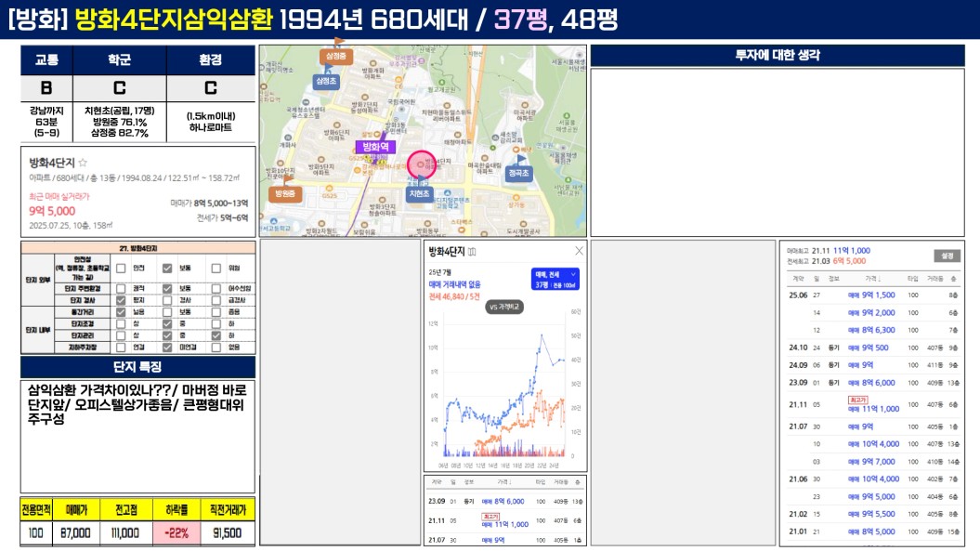
Task: Click the 방화5단지 아파트 map pin
Action: (320, 160)
